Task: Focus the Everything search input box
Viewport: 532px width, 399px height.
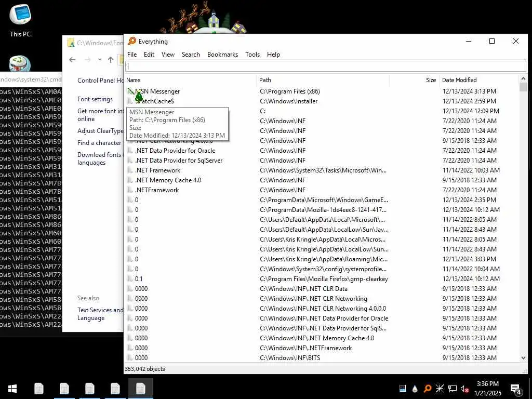Action: pyautogui.click(x=325, y=66)
